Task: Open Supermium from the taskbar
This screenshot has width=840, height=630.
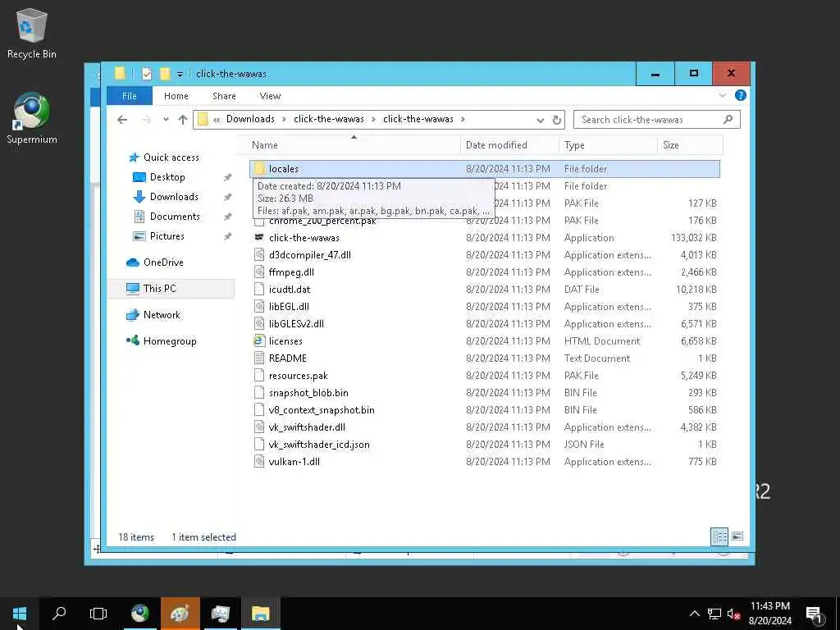Action: [139, 614]
